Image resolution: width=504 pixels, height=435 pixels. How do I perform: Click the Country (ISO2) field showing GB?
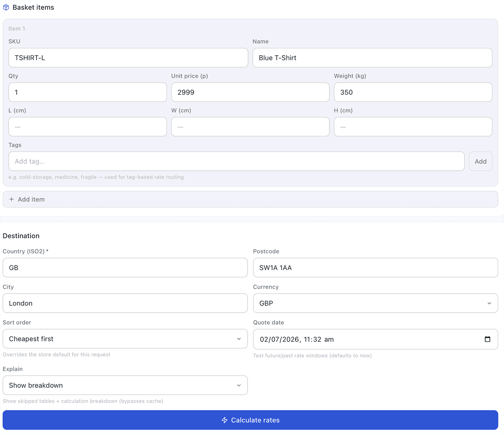click(125, 268)
